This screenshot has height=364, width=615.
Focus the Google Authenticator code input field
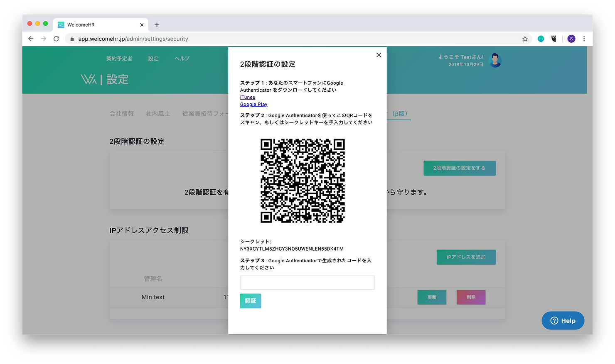pos(307,282)
